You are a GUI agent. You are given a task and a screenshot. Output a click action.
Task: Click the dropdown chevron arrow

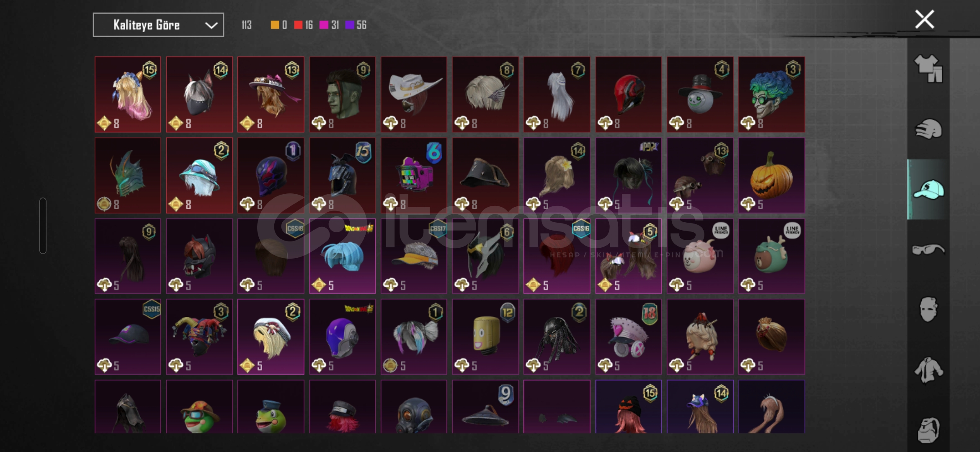[x=211, y=26]
